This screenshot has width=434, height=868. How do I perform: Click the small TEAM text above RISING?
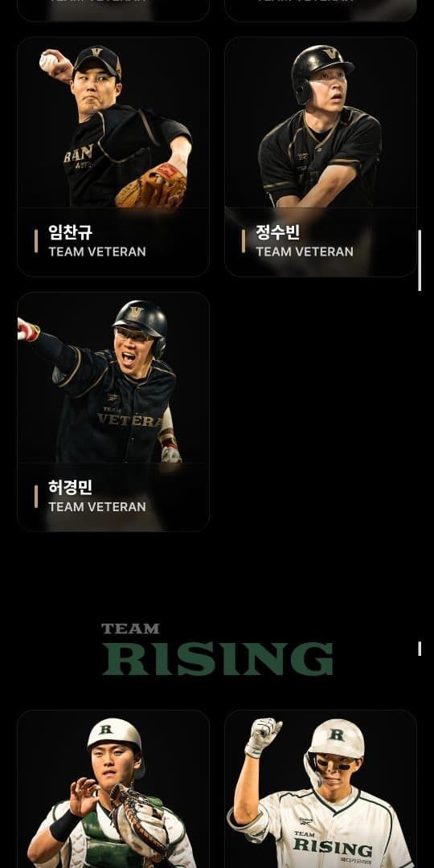tap(130, 628)
